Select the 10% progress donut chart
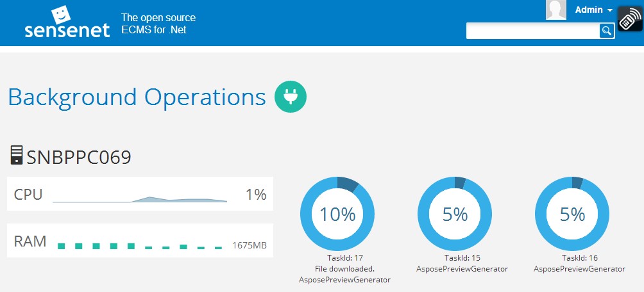644x292 pixels. pos(337,214)
